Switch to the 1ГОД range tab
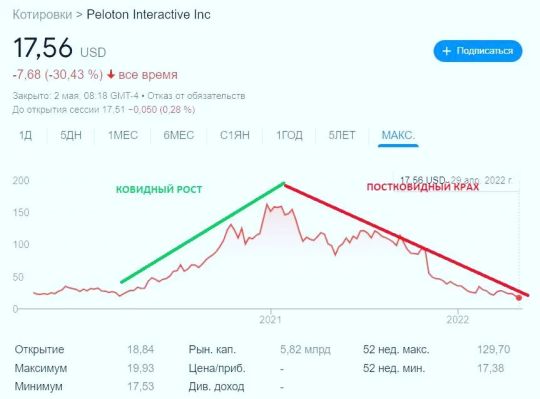Image resolution: width=540 pixels, height=399 pixels. (x=289, y=135)
